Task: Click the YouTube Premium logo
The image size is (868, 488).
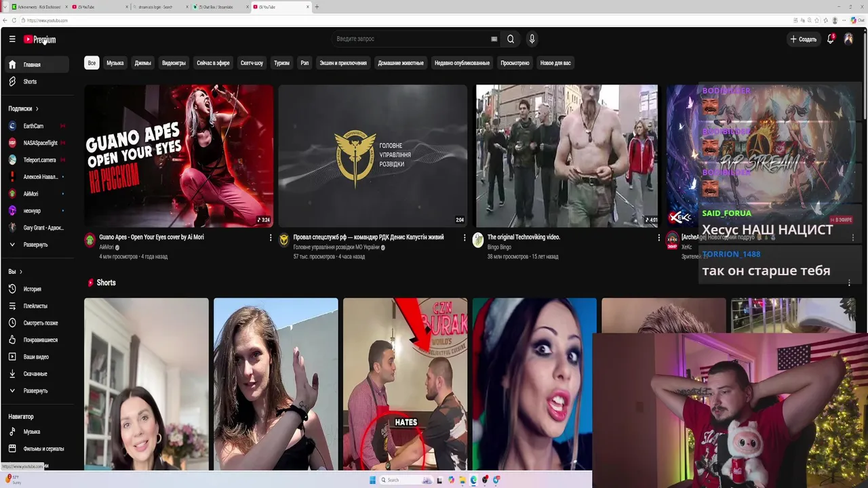Action: click(39, 39)
